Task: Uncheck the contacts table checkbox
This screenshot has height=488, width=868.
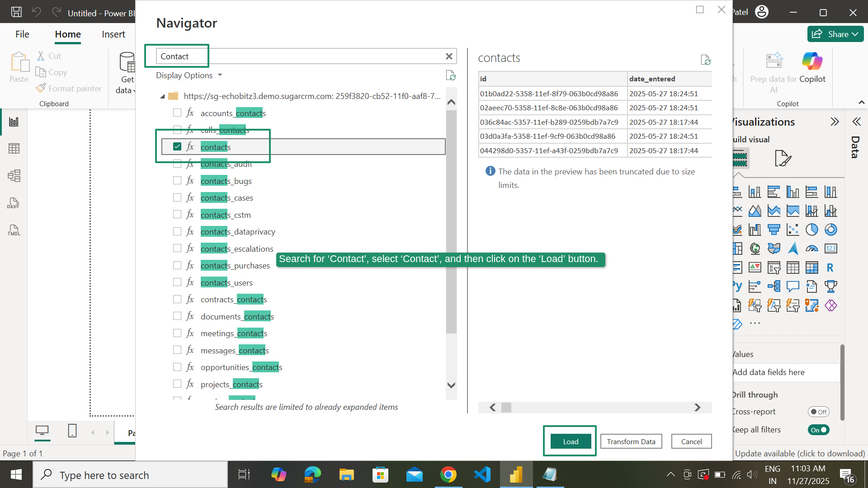Action: point(177,146)
